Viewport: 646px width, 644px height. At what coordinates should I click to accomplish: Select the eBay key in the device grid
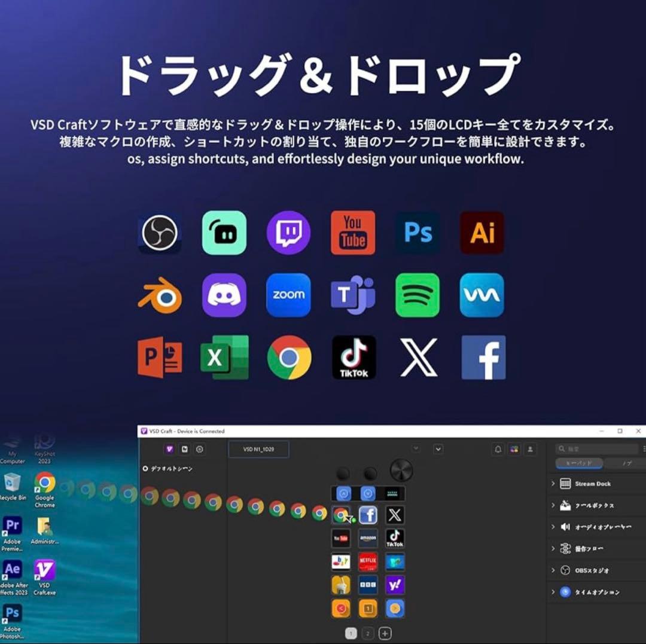341,561
